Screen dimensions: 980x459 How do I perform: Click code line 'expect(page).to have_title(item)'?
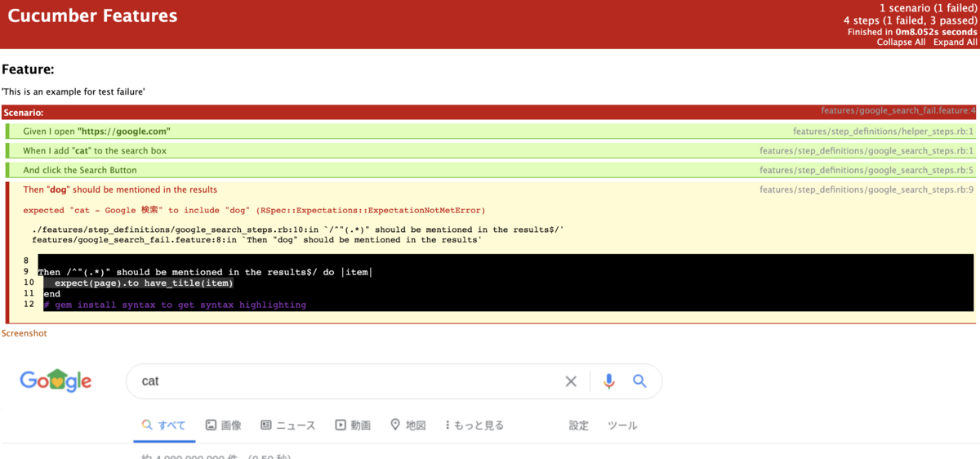[x=144, y=283]
